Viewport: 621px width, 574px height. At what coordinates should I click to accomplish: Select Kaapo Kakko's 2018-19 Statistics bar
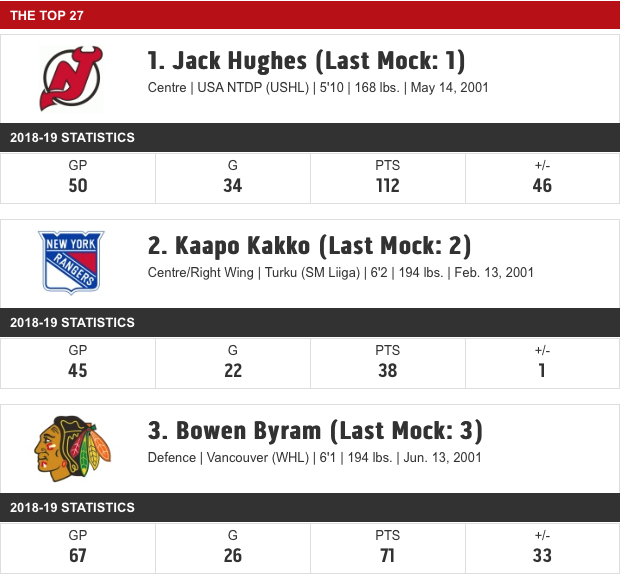(x=310, y=322)
